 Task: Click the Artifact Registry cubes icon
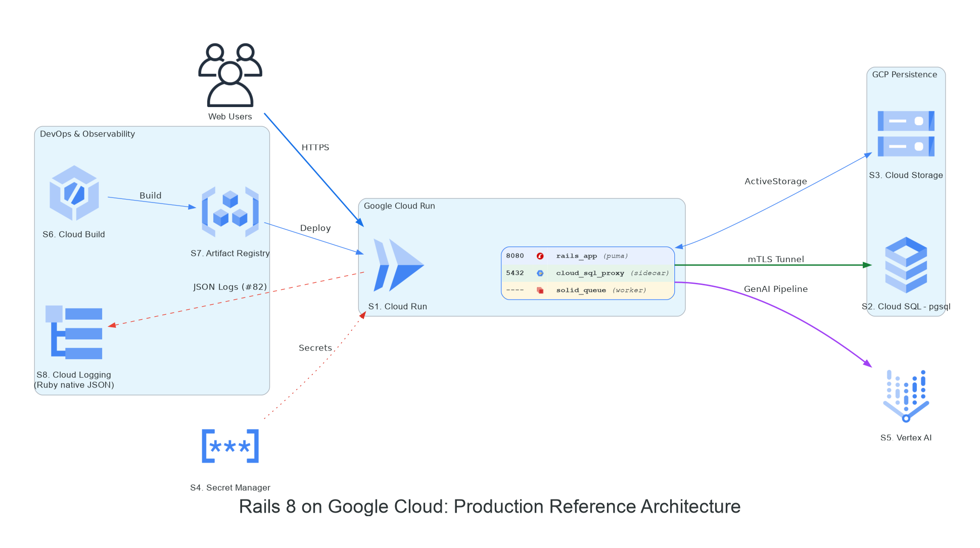[230, 212]
